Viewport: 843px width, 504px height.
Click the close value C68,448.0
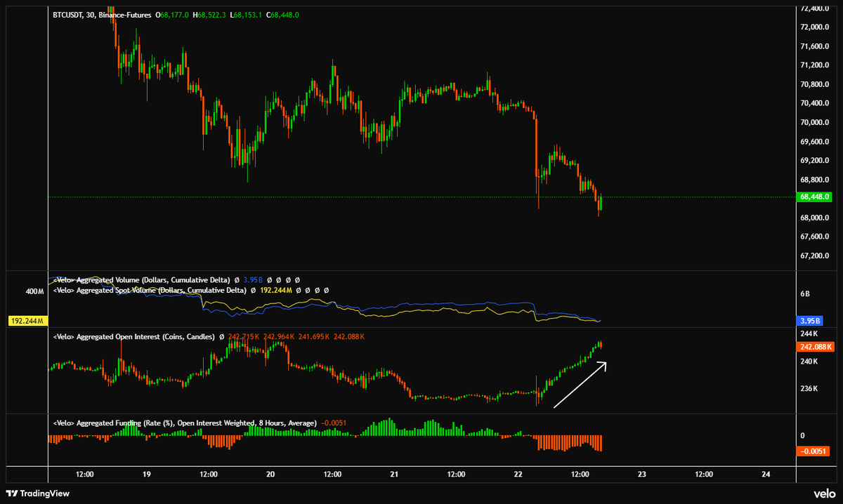click(x=283, y=13)
